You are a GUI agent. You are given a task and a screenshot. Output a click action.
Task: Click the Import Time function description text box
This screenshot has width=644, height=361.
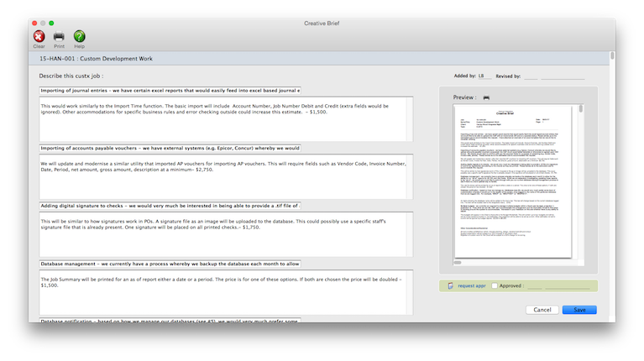pos(225,116)
